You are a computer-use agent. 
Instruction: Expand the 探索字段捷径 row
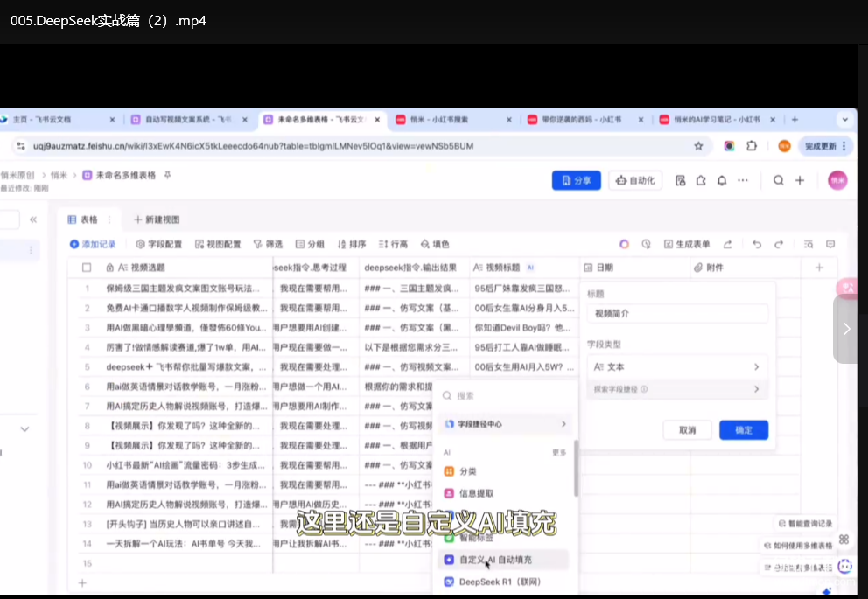pyautogui.click(x=677, y=389)
